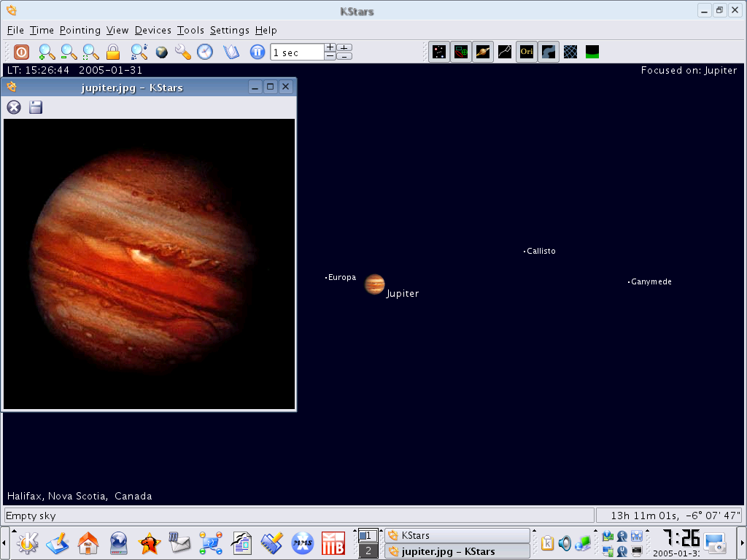Save the Jupiter image with floppy icon
This screenshot has width=747, height=560.
click(36, 107)
